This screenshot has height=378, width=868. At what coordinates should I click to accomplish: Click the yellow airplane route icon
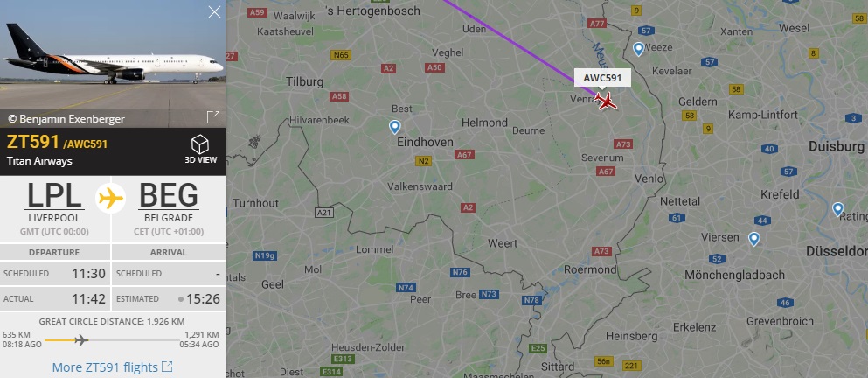point(111,198)
